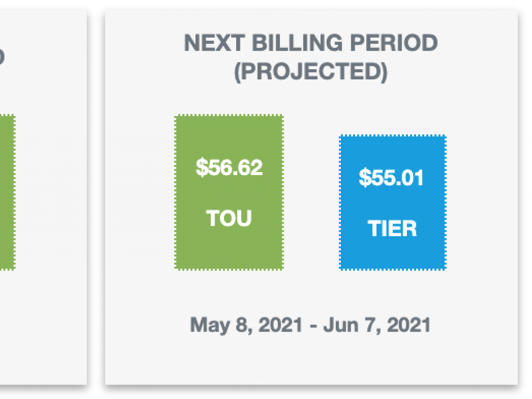Click the bottom edge of the blue TIER bar
The width and height of the screenshot is (532, 399).
(x=393, y=269)
